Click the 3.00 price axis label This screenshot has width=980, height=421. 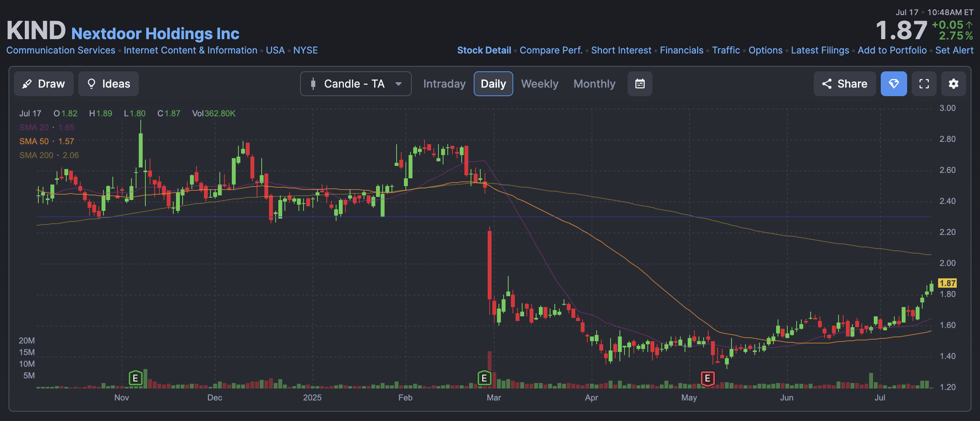947,108
